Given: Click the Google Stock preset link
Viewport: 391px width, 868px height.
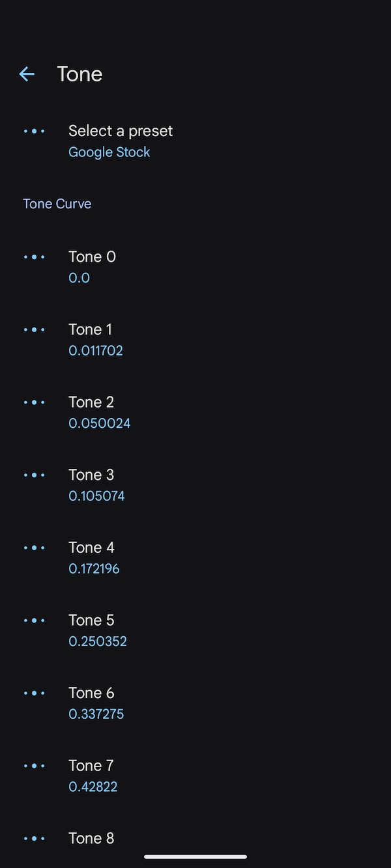Looking at the screenshot, I should [x=109, y=152].
